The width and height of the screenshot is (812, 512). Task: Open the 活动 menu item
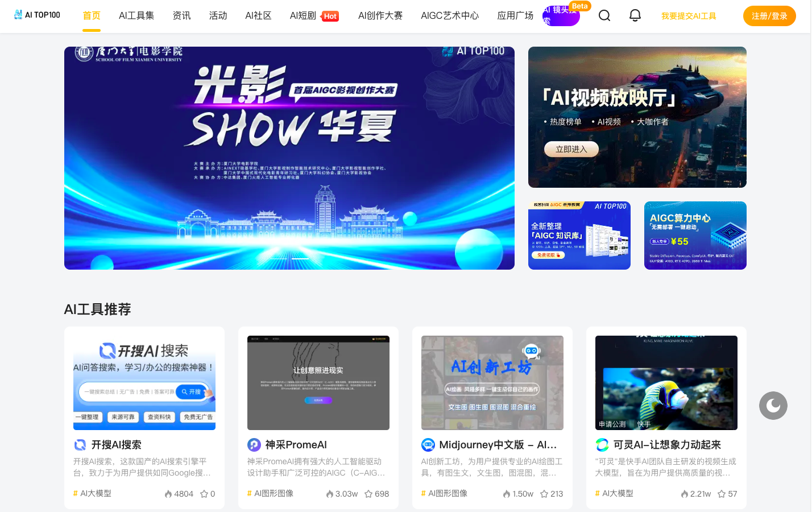coord(218,15)
